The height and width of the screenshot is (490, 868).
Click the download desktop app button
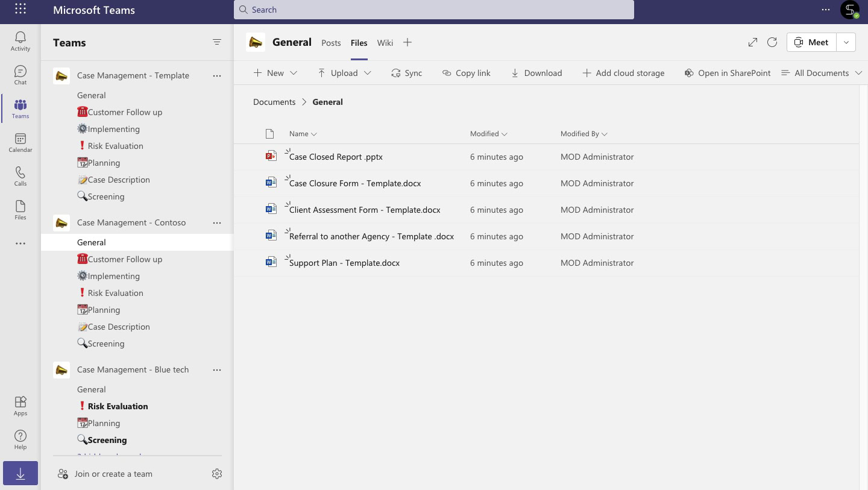(x=20, y=474)
